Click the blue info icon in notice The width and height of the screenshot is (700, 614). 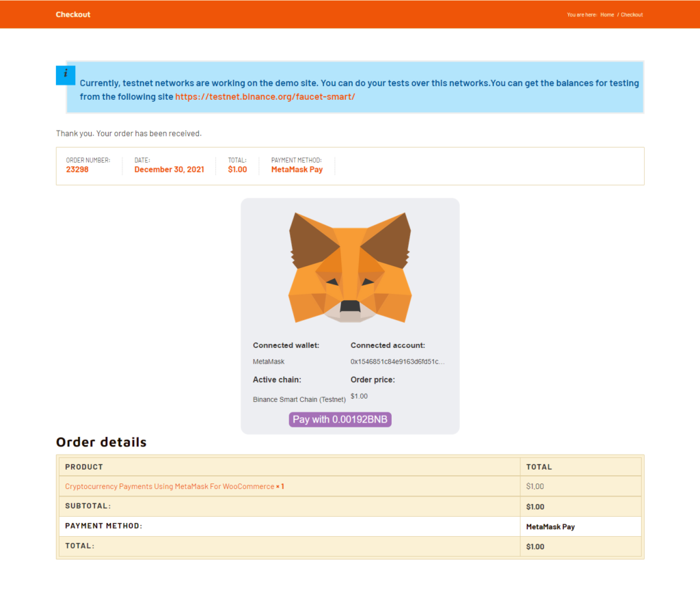pyautogui.click(x=66, y=75)
